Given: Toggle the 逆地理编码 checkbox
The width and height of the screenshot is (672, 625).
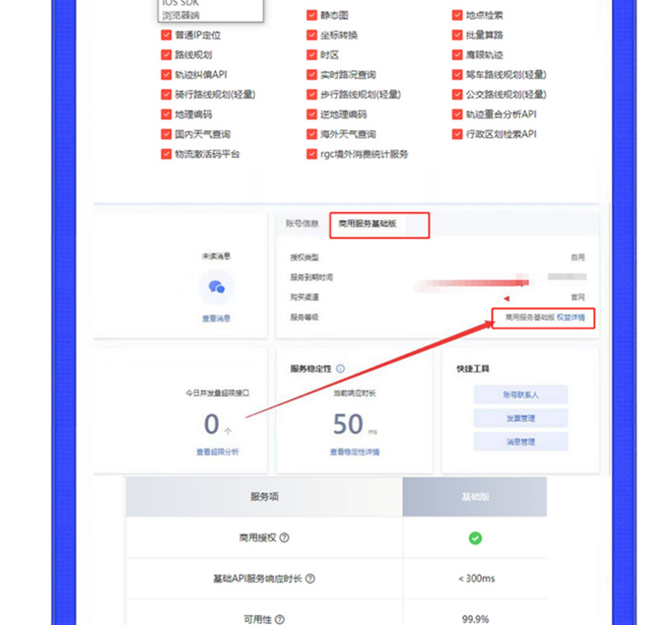Looking at the screenshot, I should (312, 115).
